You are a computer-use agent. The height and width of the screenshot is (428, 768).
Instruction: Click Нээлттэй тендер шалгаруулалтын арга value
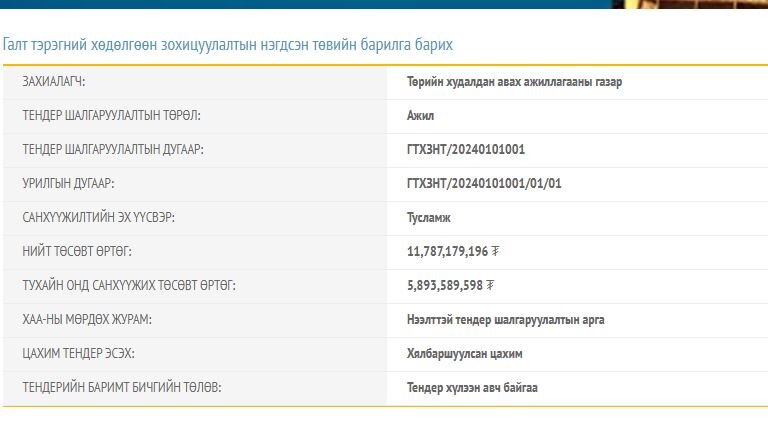coord(505,320)
